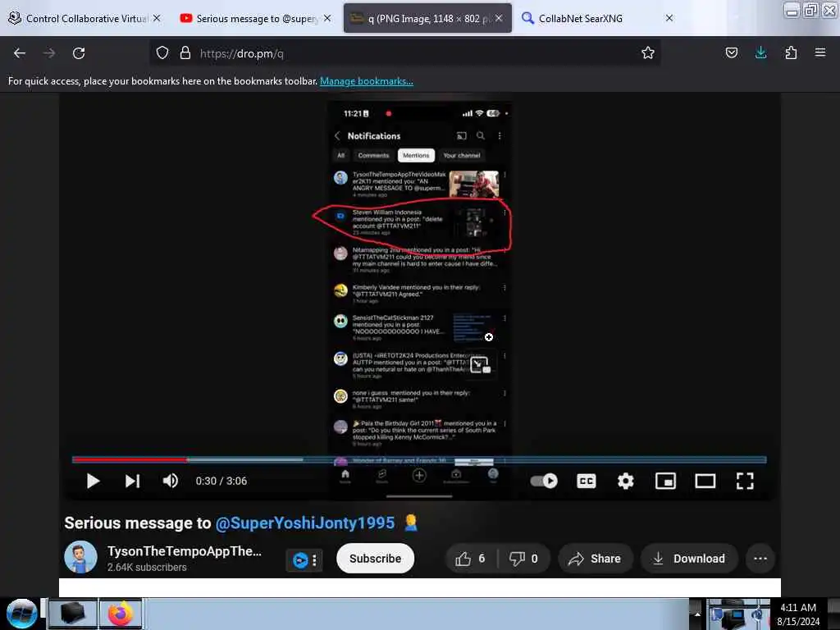The height and width of the screenshot is (630, 840).
Task: Open the tracking protection shield icon
Action: [x=162, y=53]
